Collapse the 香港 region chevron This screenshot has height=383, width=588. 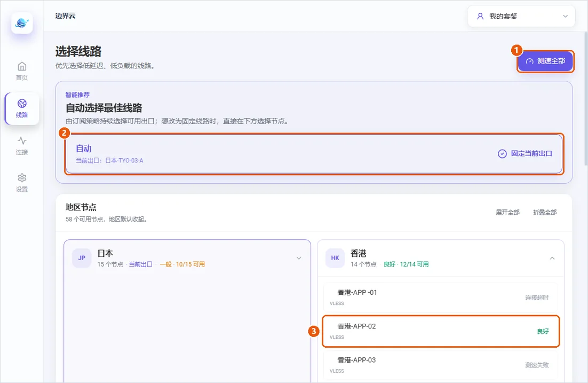coord(552,258)
